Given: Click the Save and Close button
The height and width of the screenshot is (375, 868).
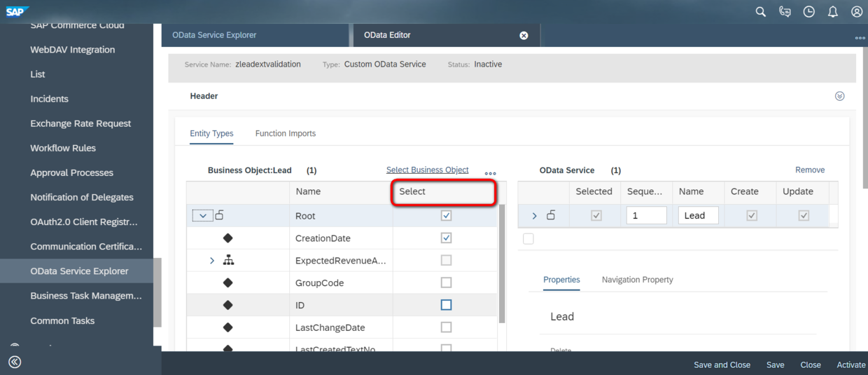Looking at the screenshot, I should tap(722, 364).
